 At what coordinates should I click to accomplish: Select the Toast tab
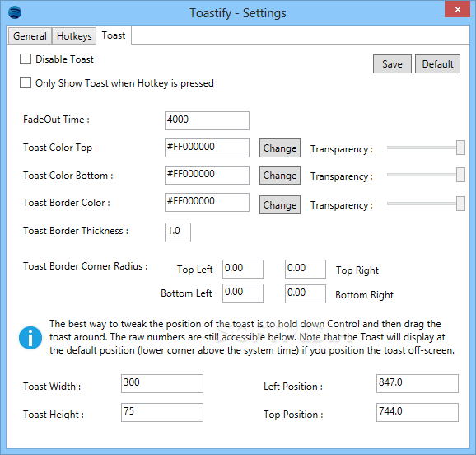[114, 35]
